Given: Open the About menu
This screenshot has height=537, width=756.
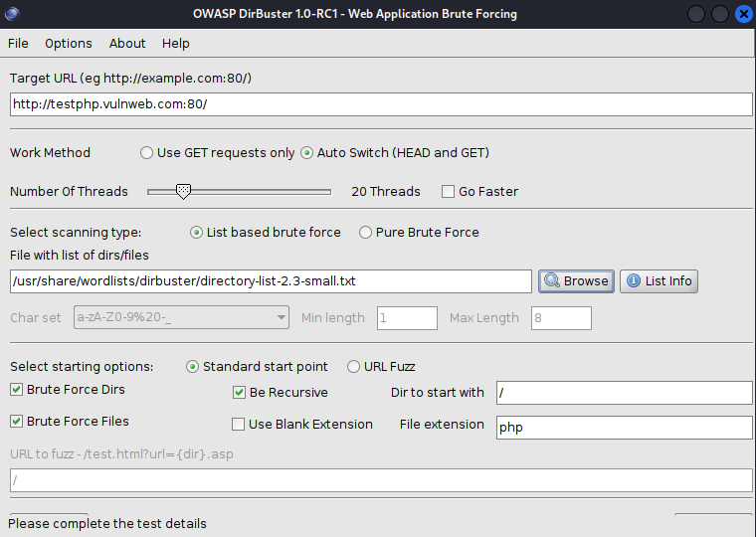Looking at the screenshot, I should pos(127,44).
